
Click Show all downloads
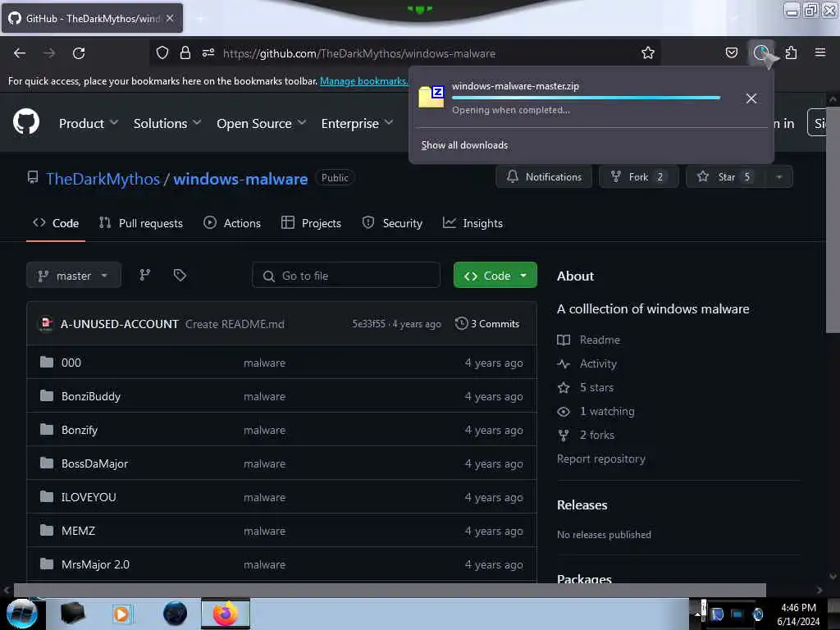464,145
